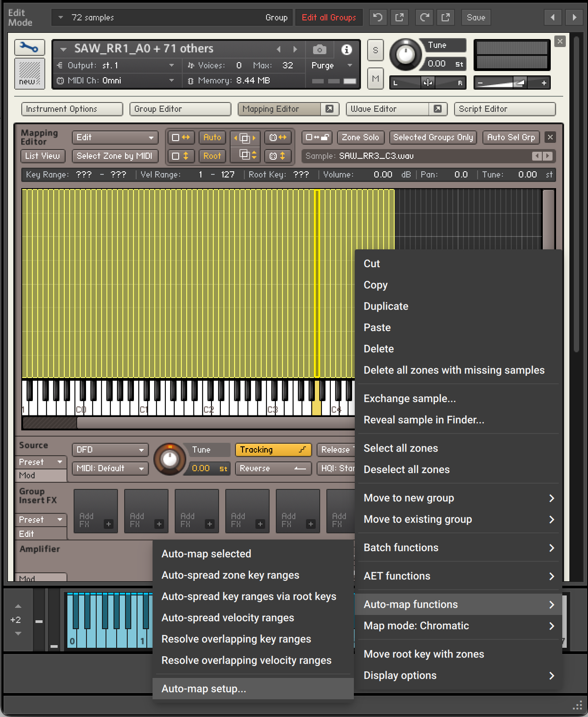Toggle Auto Sel Grp

511,138
